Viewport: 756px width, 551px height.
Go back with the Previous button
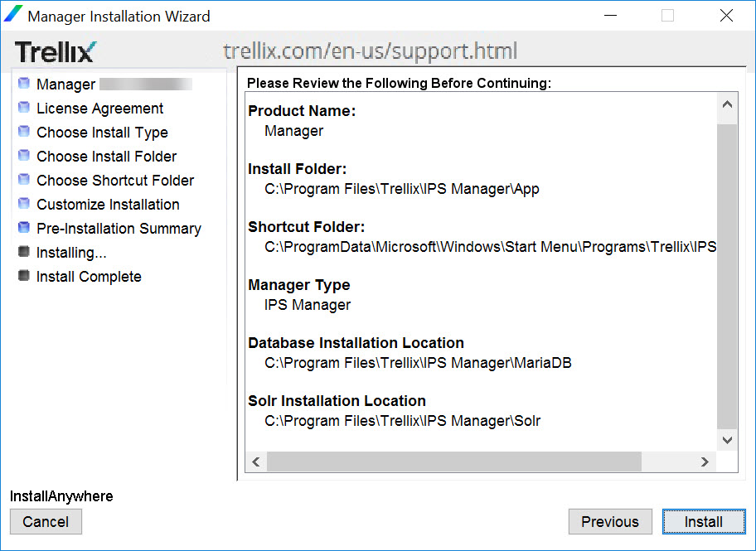point(610,522)
